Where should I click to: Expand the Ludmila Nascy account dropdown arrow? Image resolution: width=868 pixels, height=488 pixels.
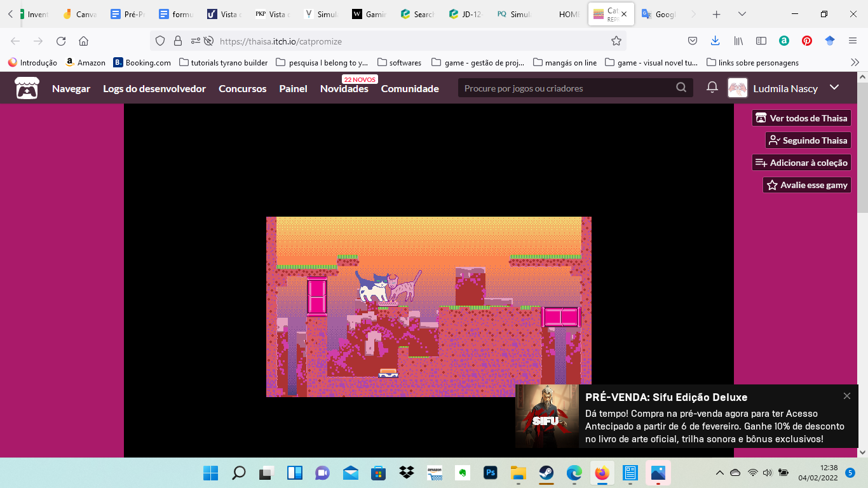[834, 88]
